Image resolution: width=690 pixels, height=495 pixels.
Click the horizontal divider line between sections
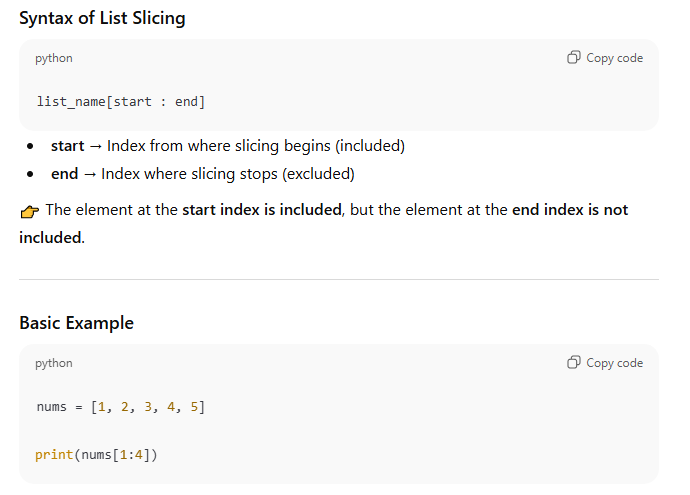pyautogui.click(x=339, y=279)
